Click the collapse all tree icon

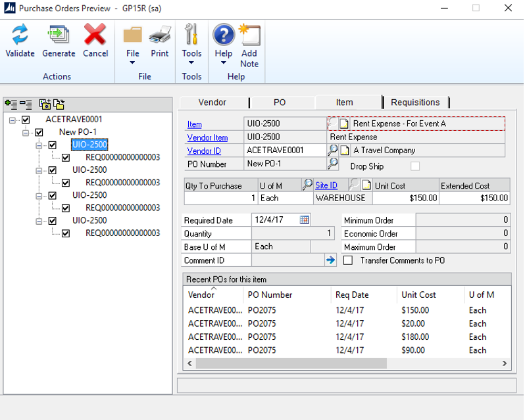(x=26, y=105)
